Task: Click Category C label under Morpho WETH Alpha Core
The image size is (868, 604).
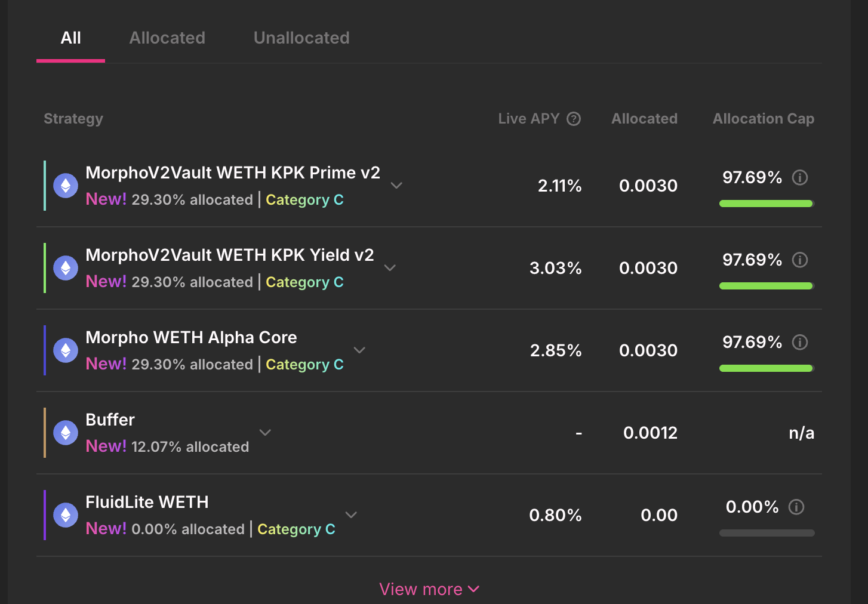Action: pyautogui.click(x=304, y=365)
